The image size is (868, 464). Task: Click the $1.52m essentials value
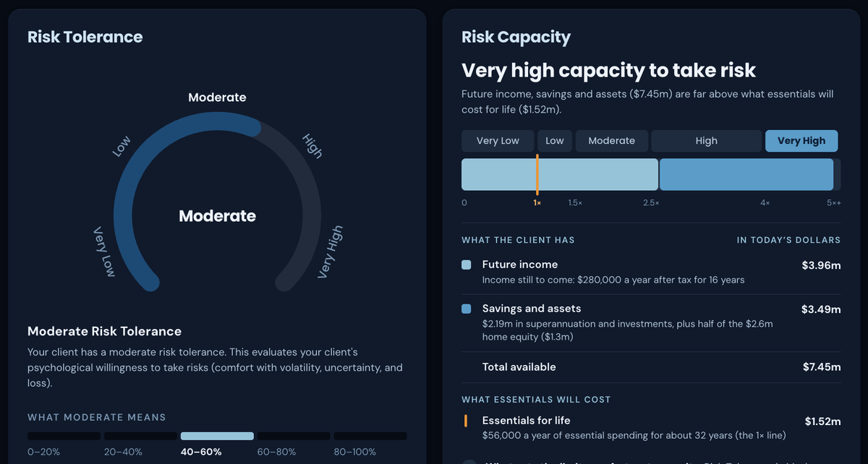coord(823,421)
